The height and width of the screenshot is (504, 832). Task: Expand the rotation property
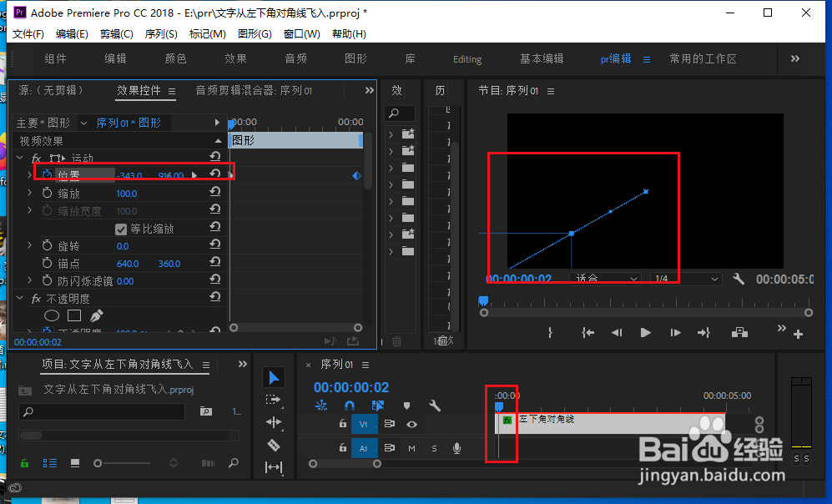[30, 245]
